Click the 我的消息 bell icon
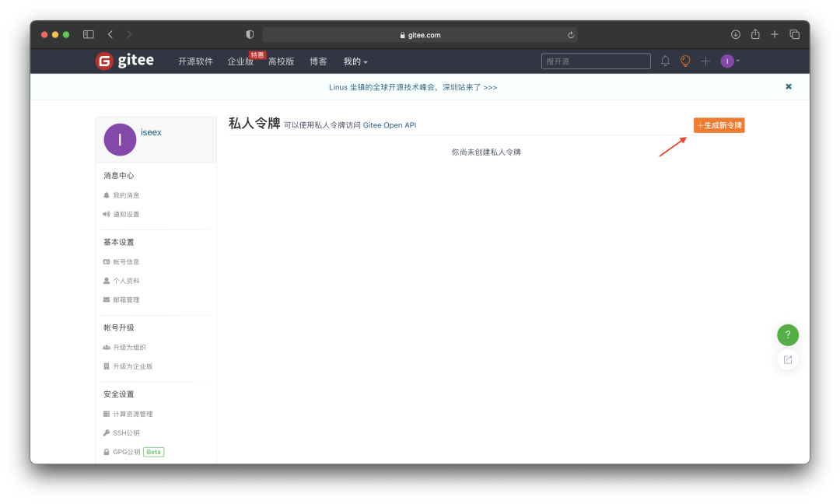Screen dimensions: 840x504 pos(106,195)
